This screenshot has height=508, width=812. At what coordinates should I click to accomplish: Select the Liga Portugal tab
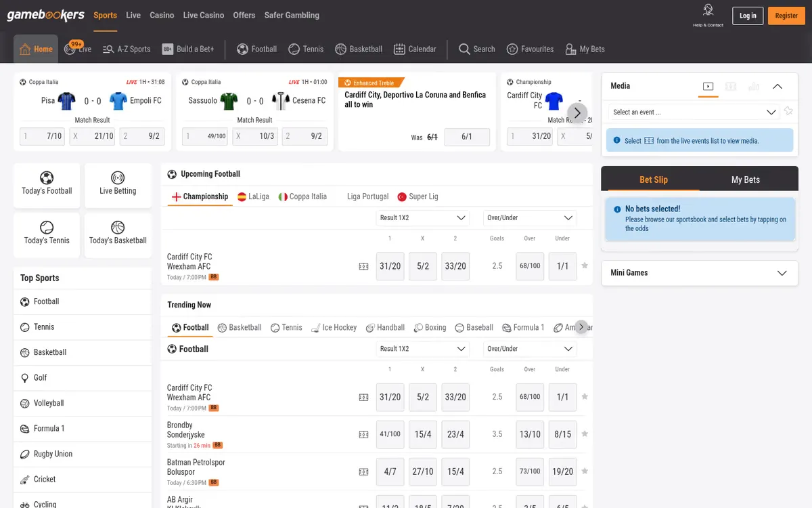click(367, 196)
